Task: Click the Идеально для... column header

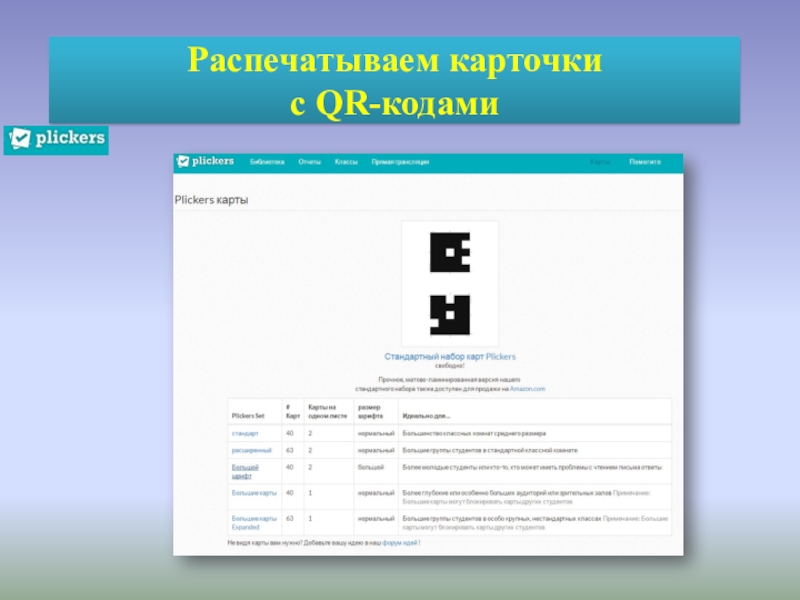Action: coord(426,416)
